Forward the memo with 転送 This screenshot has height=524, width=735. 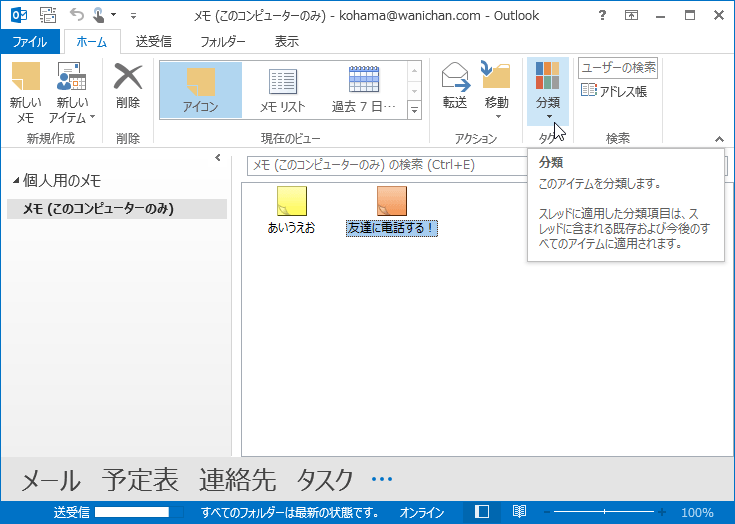[x=455, y=86]
